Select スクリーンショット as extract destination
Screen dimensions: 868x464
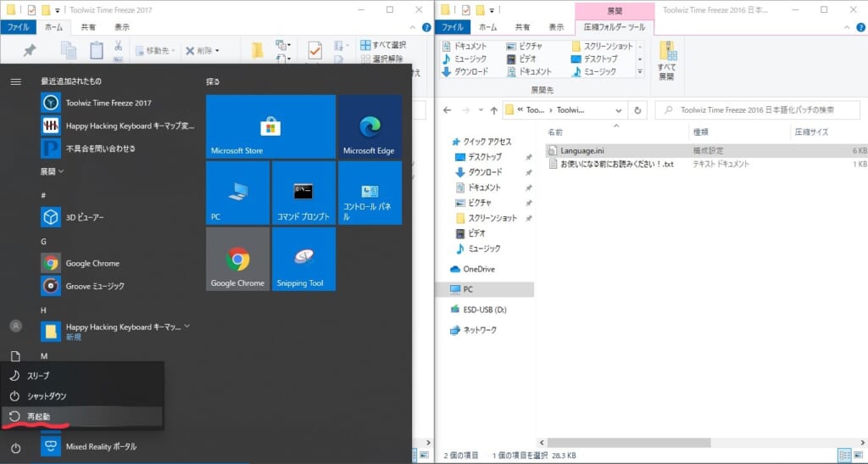tap(602, 46)
